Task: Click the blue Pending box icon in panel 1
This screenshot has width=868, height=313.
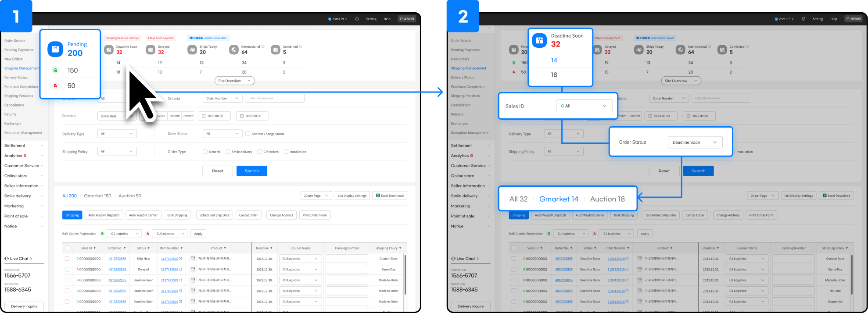Action: [55, 49]
